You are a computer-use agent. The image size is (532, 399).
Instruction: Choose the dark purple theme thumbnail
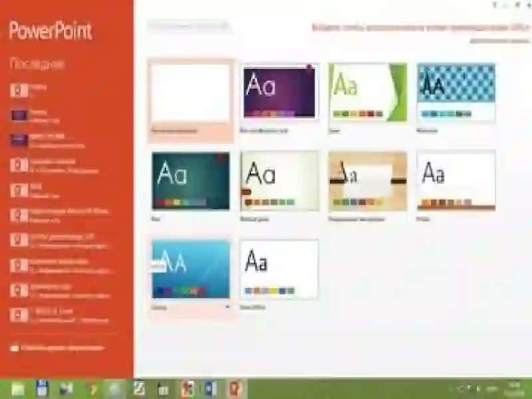[279, 92]
